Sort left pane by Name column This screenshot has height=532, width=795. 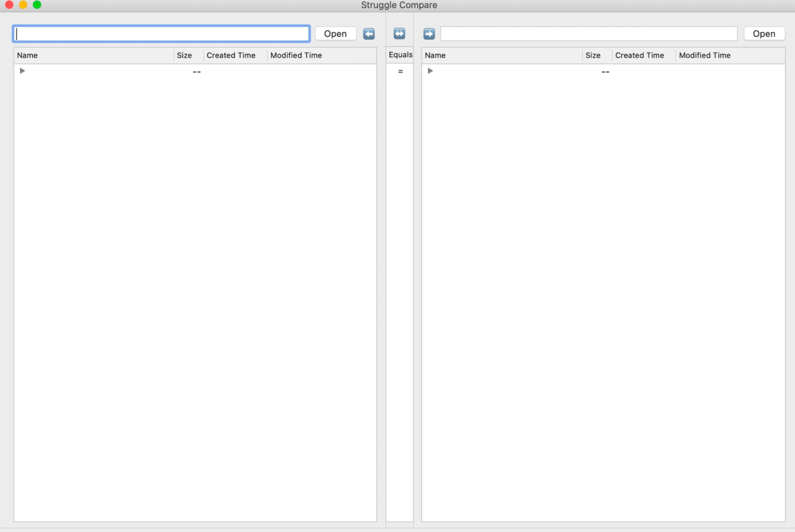click(94, 55)
